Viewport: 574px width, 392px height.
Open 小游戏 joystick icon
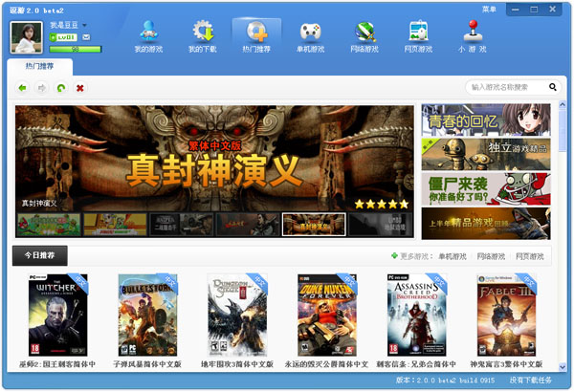coord(473,31)
